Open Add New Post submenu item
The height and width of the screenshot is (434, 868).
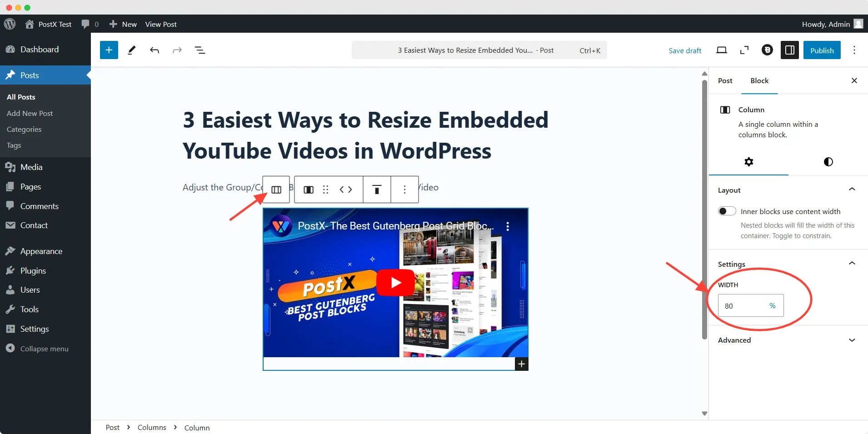coord(30,113)
